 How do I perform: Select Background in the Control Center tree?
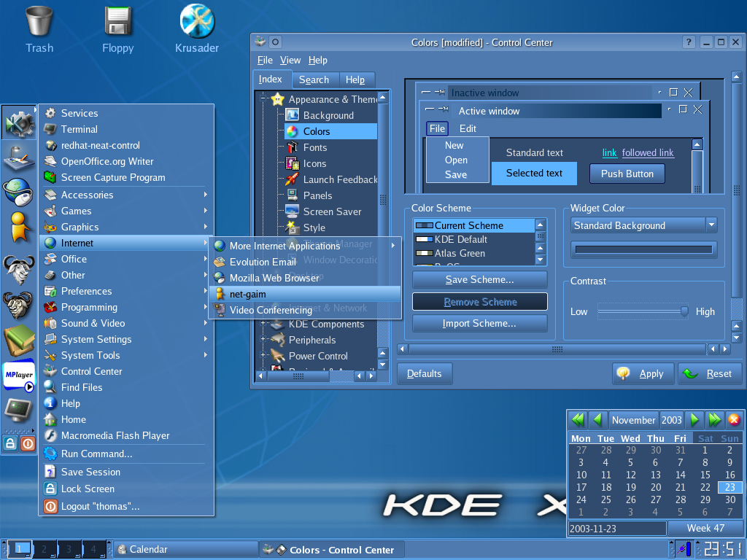(x=328, y=115)
